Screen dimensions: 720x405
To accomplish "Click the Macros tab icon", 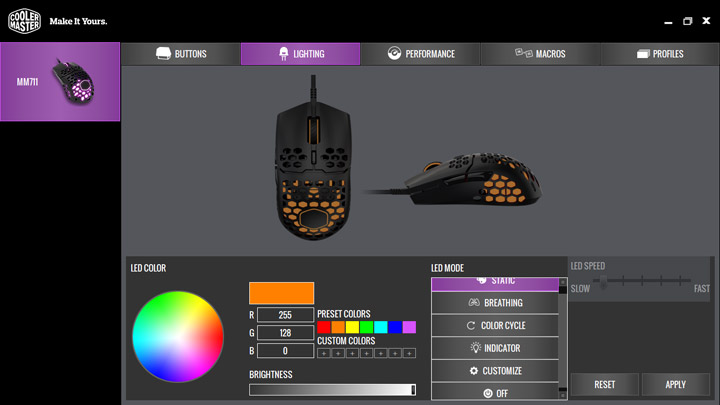I will point(523,53).
